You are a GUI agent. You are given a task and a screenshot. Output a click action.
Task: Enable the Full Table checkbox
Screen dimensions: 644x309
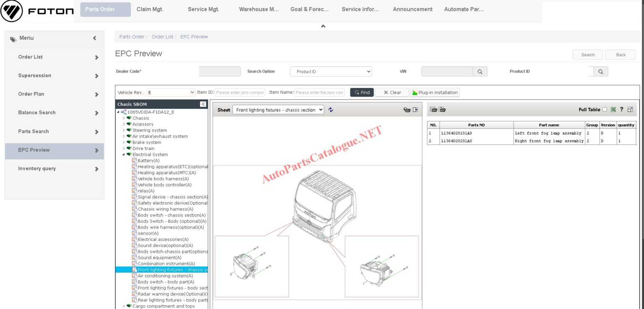coord(605,109)
